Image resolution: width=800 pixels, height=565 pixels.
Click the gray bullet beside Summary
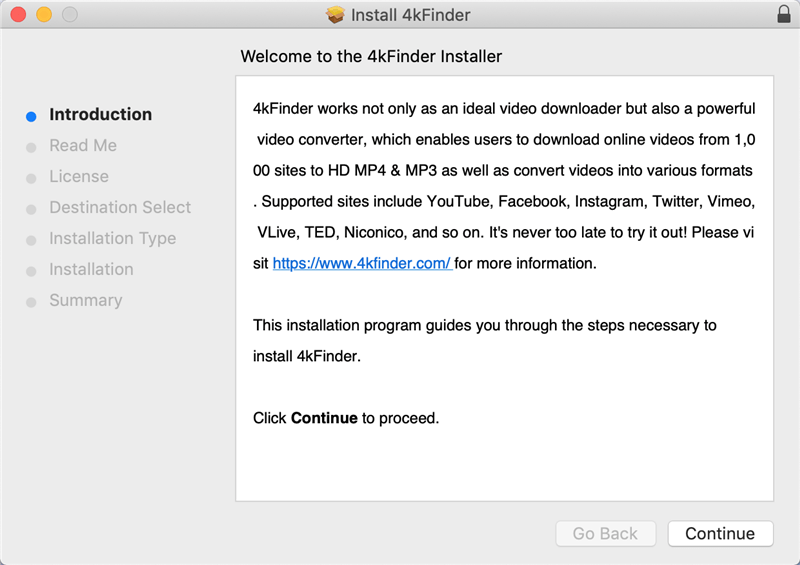coord(32,301)
